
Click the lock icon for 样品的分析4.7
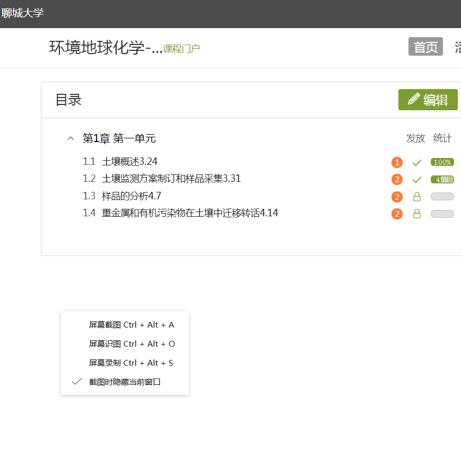[x=417, y=197]
